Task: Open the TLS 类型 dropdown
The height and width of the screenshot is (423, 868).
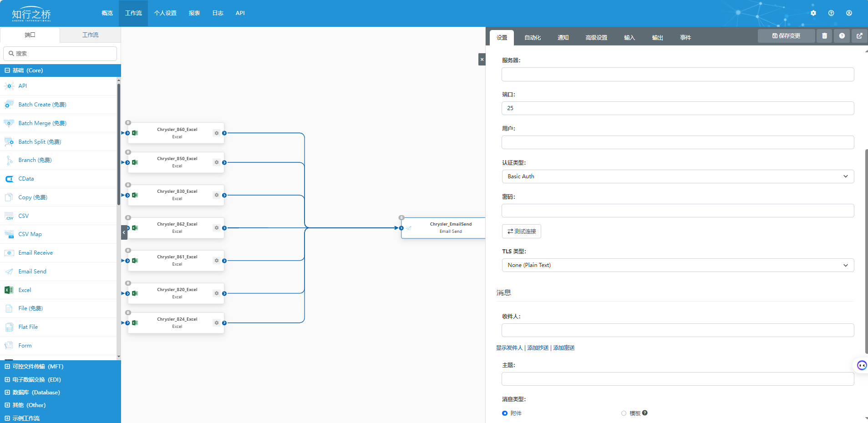Action: pyautogui.click(x=677, y=265)
